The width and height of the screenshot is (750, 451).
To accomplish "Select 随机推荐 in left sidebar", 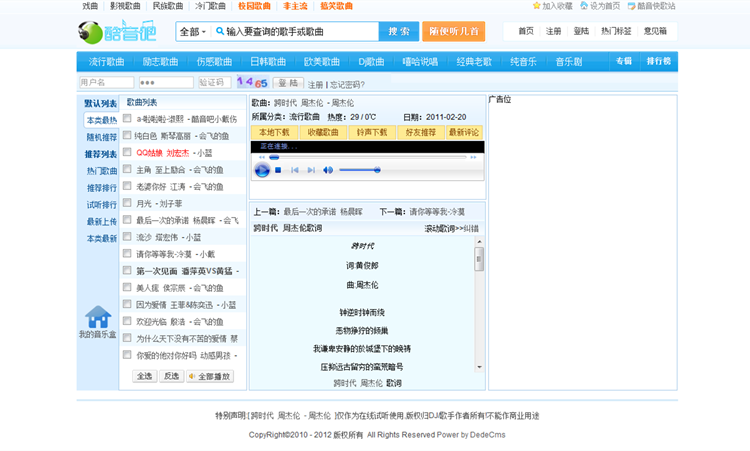I will click(101, 137).
